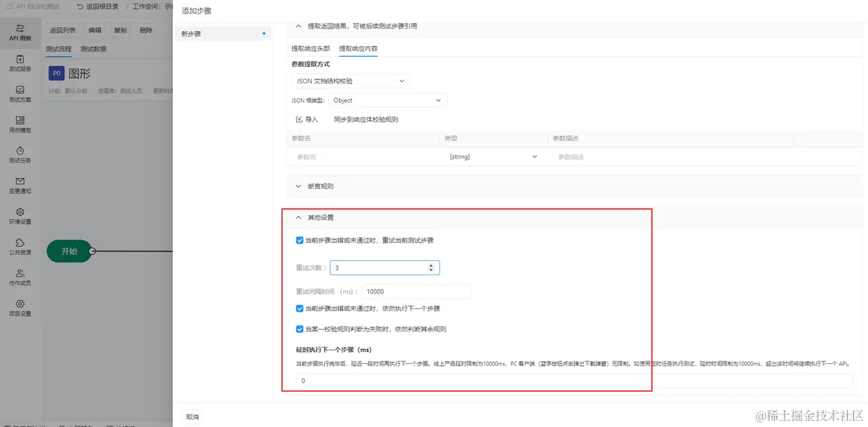Switch to 提取响应内容 tab
Image resolution: width=868 pixels, height=427 pixels.
pos(358,49)
